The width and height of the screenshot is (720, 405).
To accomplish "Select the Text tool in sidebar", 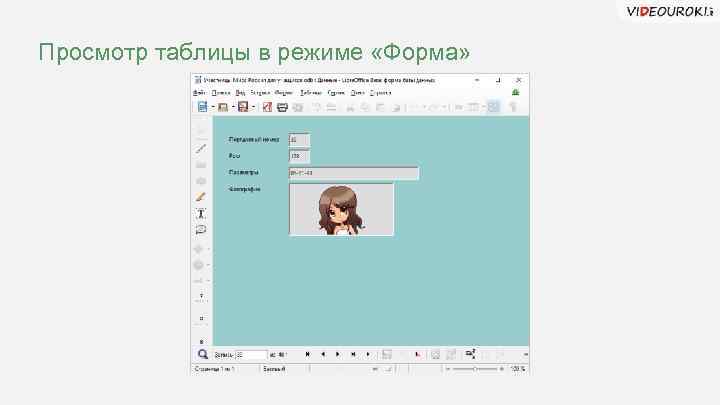I will point(201,213).
